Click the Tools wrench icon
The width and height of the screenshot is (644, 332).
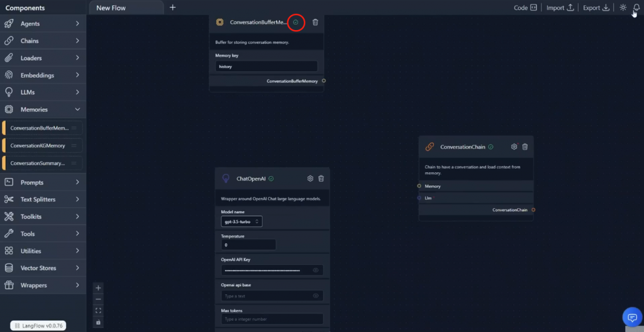9,234
